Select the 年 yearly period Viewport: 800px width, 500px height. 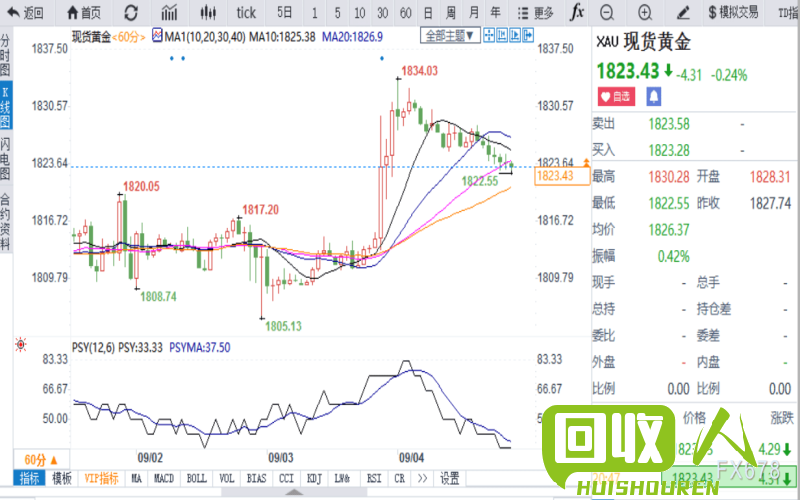click(495, 13)
